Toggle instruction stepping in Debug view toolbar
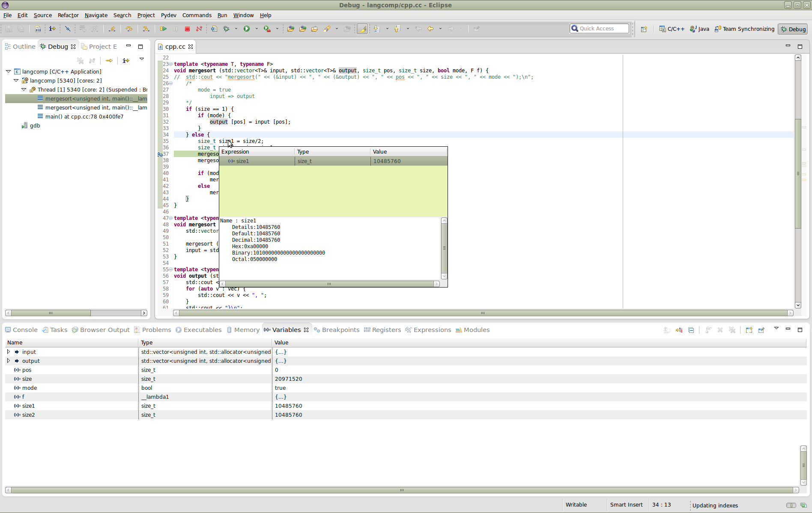Image resolution: width=812 pixels, height=513 pixels. [126, 61]
